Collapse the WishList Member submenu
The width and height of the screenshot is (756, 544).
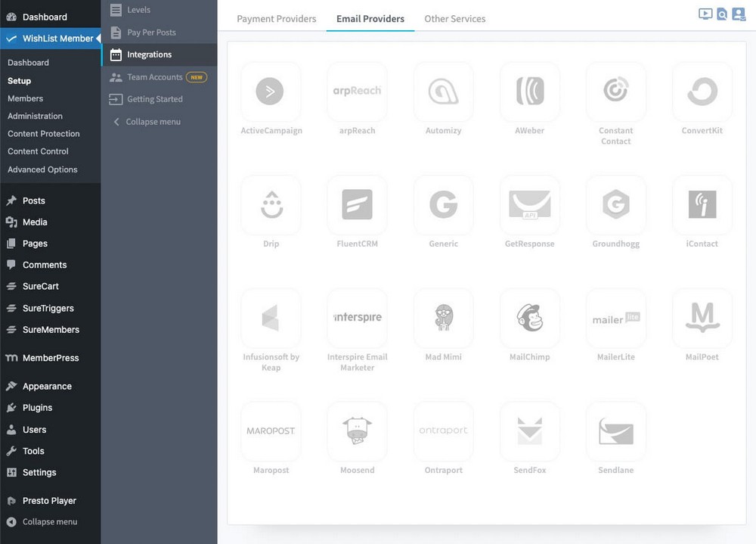click(159, 122)
